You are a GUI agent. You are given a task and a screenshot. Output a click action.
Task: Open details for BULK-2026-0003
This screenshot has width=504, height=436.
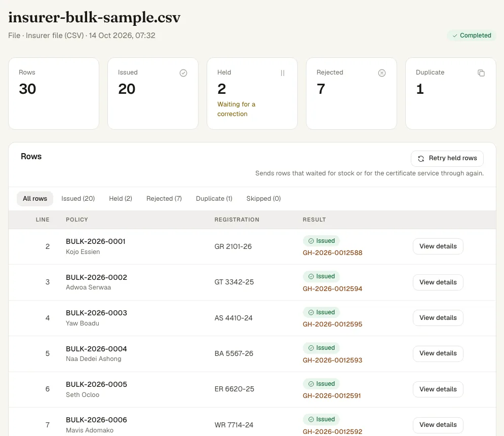coord(438,318)
